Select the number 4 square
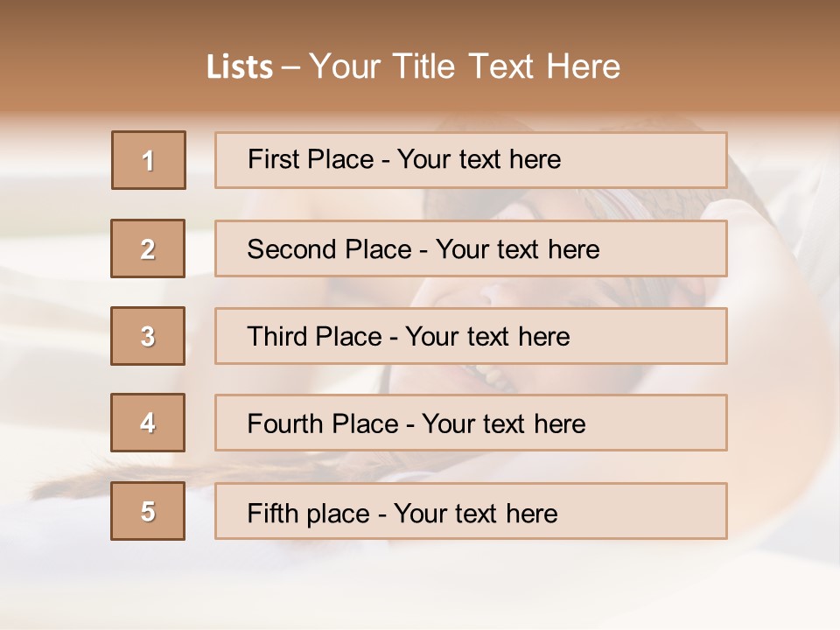 click(148, 423)
